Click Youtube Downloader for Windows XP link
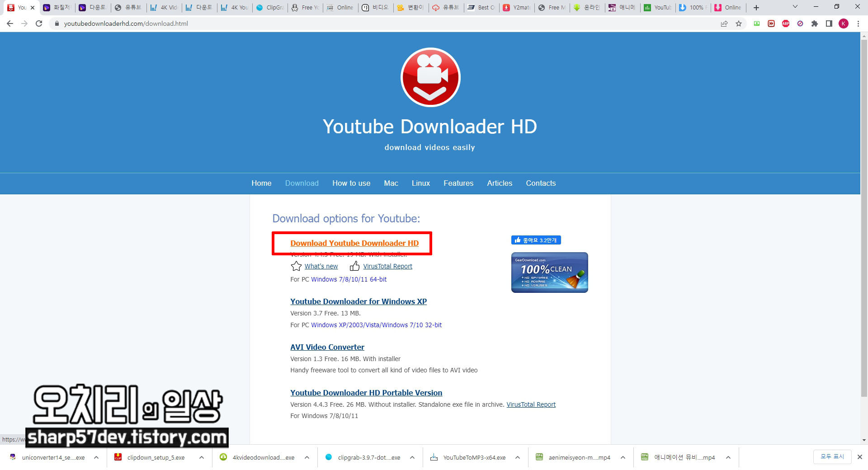Image resolution: width=868 pixels, height=470 pixels. [x=359, y=301]
